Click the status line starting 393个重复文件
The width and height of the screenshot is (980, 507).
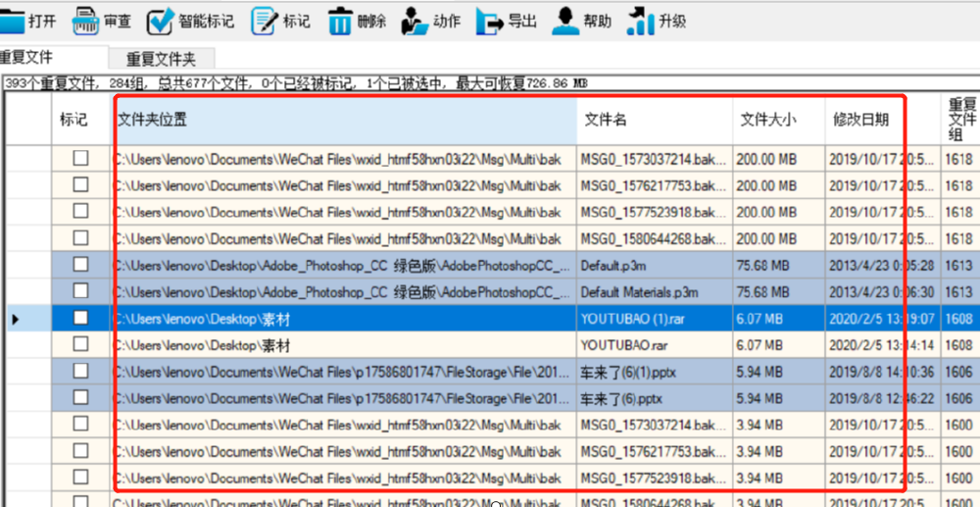[x=297, y=83]
